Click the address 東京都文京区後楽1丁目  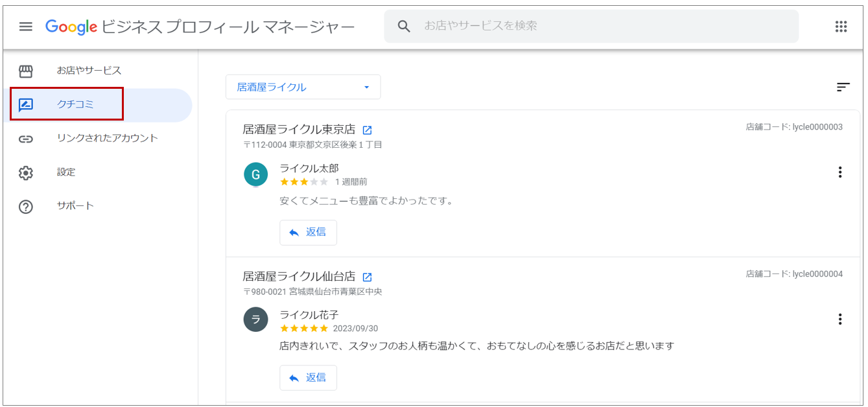pos(336,145)
